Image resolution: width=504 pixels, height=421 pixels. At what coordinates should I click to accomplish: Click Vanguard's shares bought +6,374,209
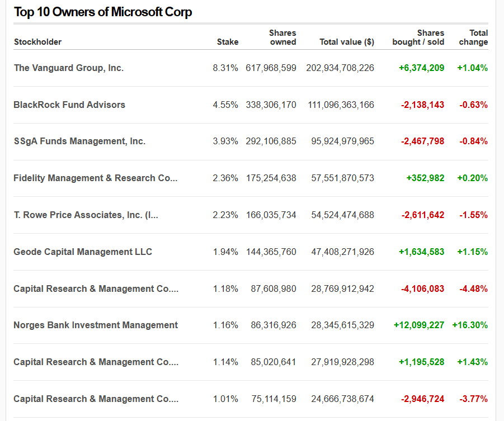(x=421, y=68)
